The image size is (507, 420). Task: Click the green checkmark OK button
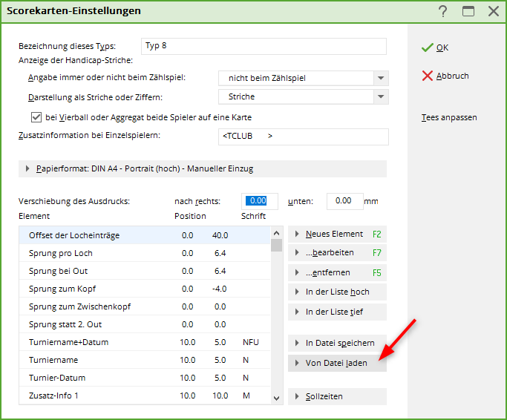(435, 47)
